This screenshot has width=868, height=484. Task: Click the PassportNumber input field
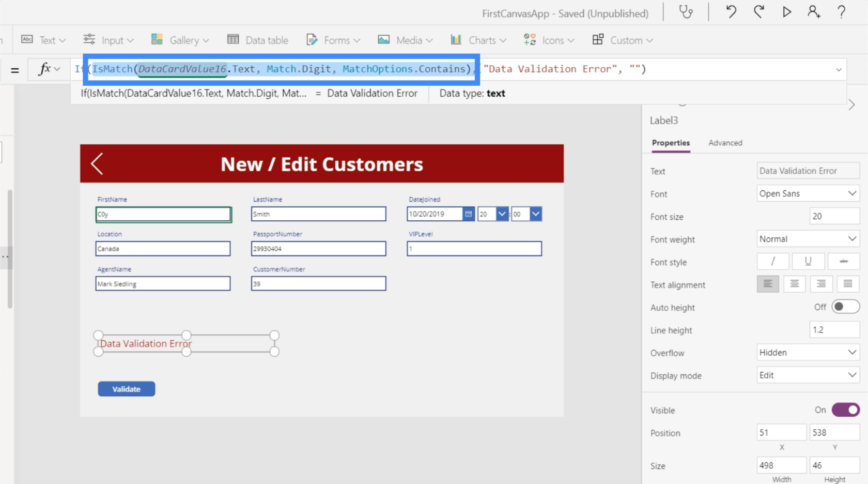[x=319, y=249]
